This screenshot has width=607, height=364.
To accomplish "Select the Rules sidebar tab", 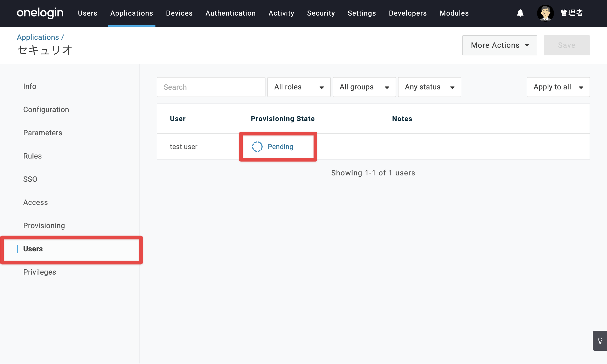I will (32, 156).
